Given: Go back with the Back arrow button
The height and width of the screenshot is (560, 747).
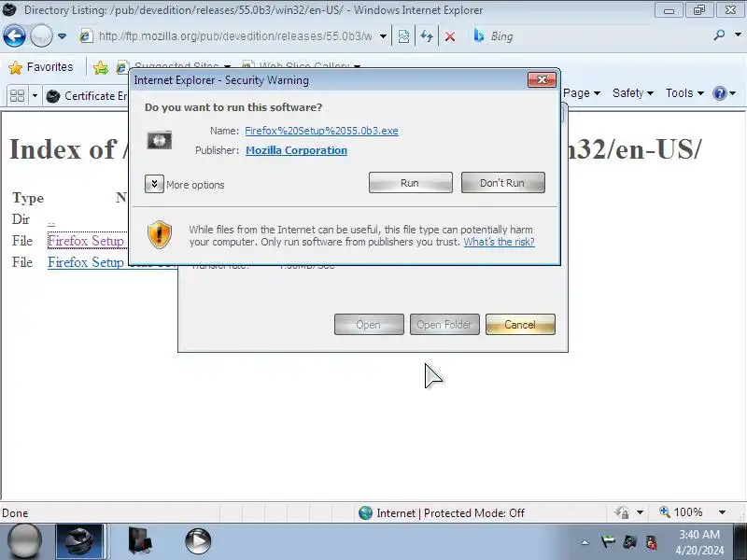Looking at the screenshot, I should [x=14, y=35].
